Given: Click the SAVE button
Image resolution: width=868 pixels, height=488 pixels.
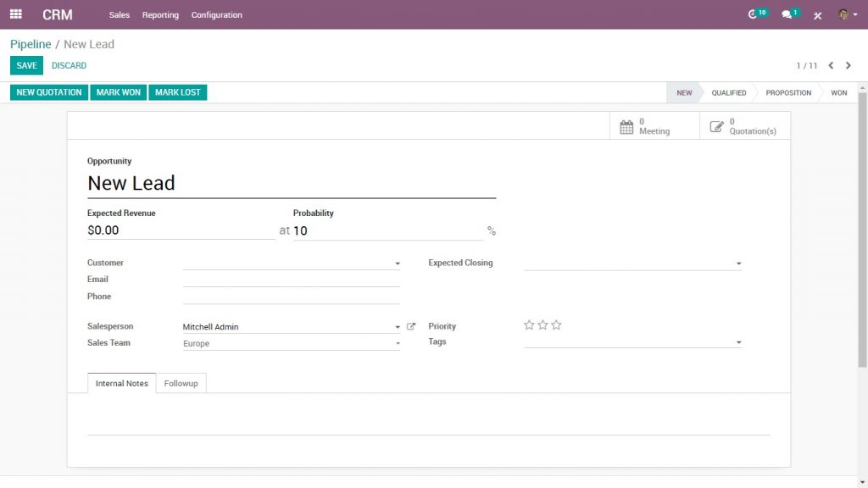Looking at the screenshot, I should [x=25, y=65].
